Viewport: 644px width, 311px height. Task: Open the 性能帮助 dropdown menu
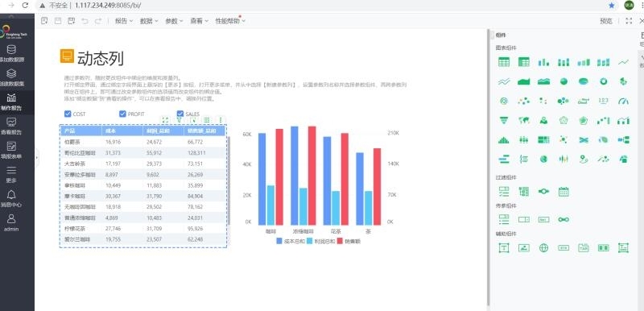(x=230, y=21)
